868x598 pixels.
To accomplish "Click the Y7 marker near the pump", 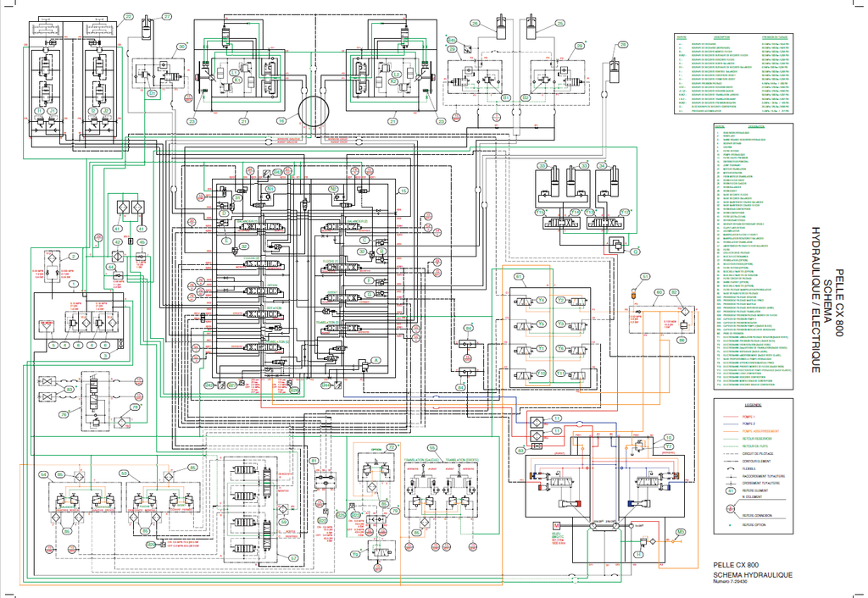I will pyautogui.click(x=669, y=446).
